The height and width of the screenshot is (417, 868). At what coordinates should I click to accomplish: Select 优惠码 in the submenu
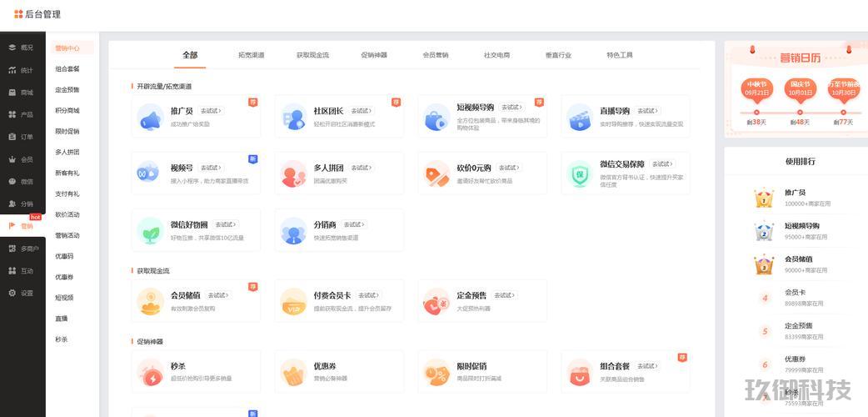coord(64,256)
